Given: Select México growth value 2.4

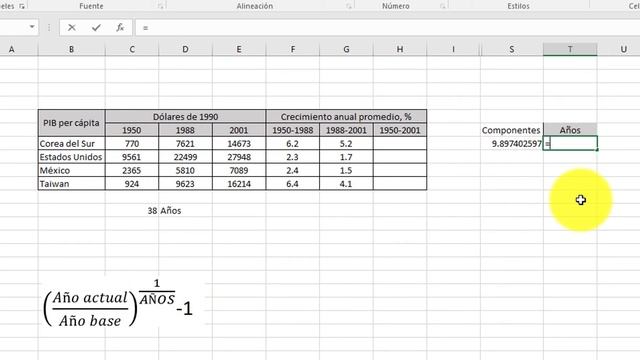Looking at the screenshot, I should pos(293,171).
